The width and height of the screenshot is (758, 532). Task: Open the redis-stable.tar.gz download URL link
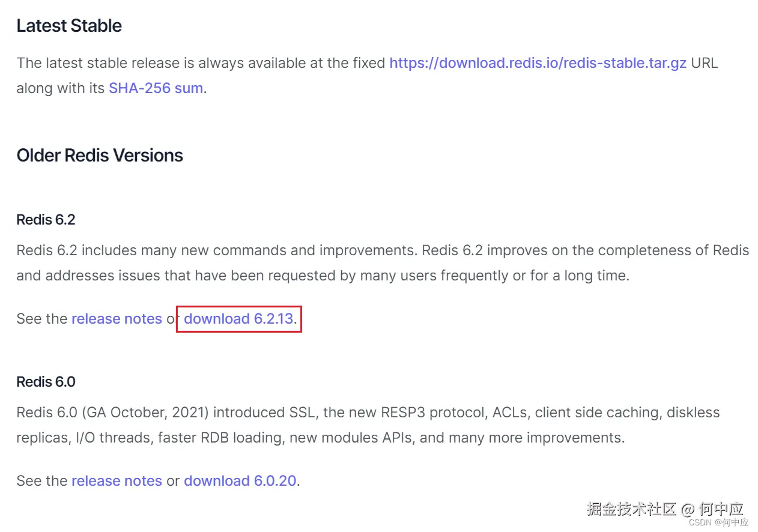tap(538, 63)
